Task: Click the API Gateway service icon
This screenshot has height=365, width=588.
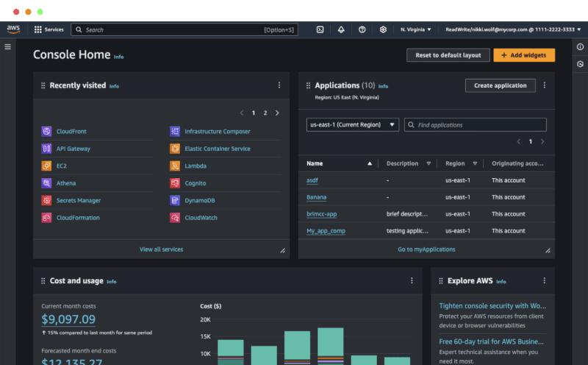Action: click(46, 149)
